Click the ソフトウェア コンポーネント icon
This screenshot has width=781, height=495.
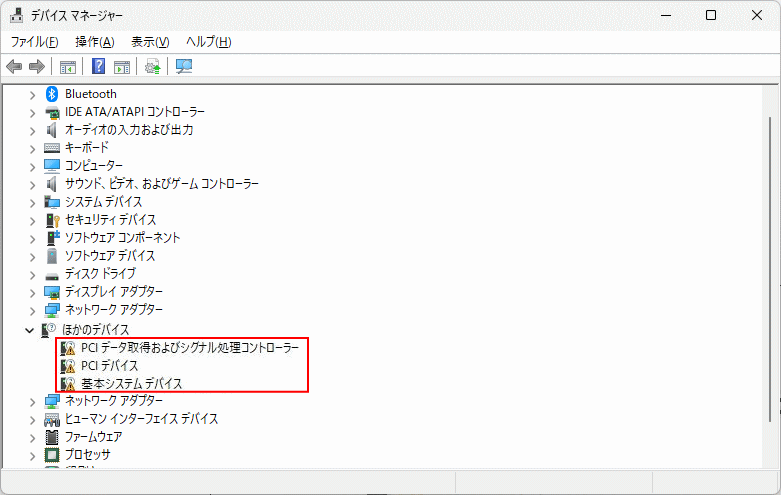[52, 238]
